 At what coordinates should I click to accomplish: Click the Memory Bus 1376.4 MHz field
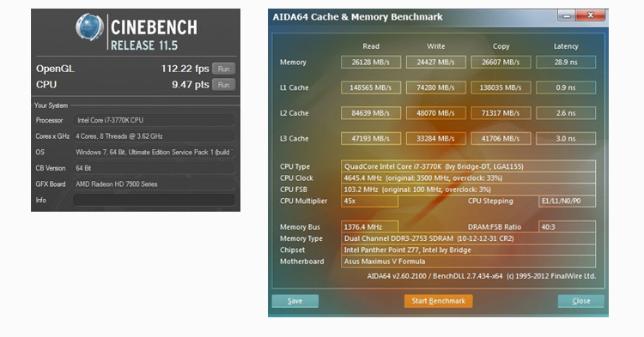tap(369, 226)
